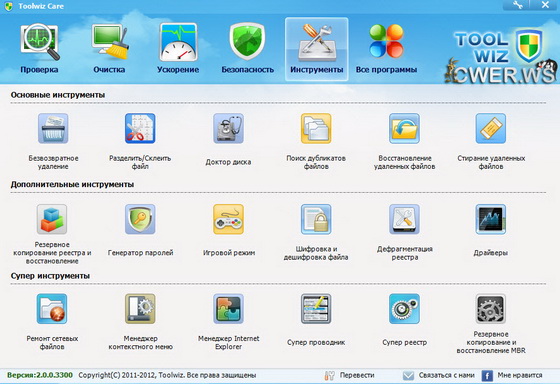Viewport: 560px width, 384px height.
Task: Click the Версия:2.0.0.3300 version text
Action: point(40,375)
